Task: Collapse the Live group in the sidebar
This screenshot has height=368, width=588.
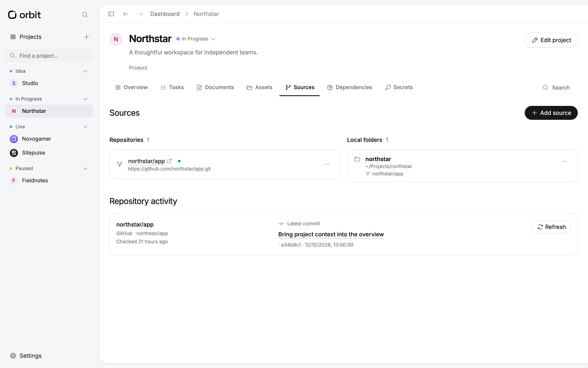Action: pyautogui.click(x=85, y=127)
